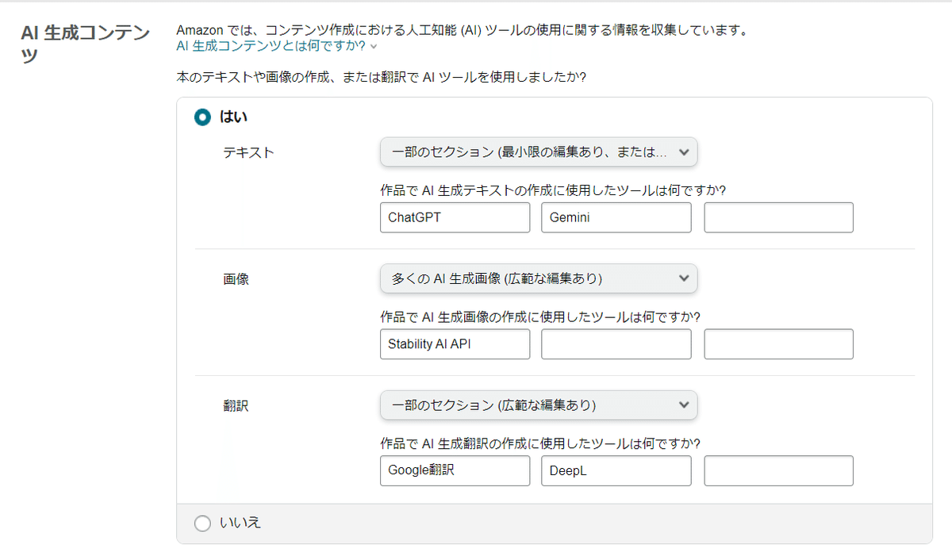Click the empty third translation tool field
The height and width of the screenshot is (560, 952).
pos(778,470)
